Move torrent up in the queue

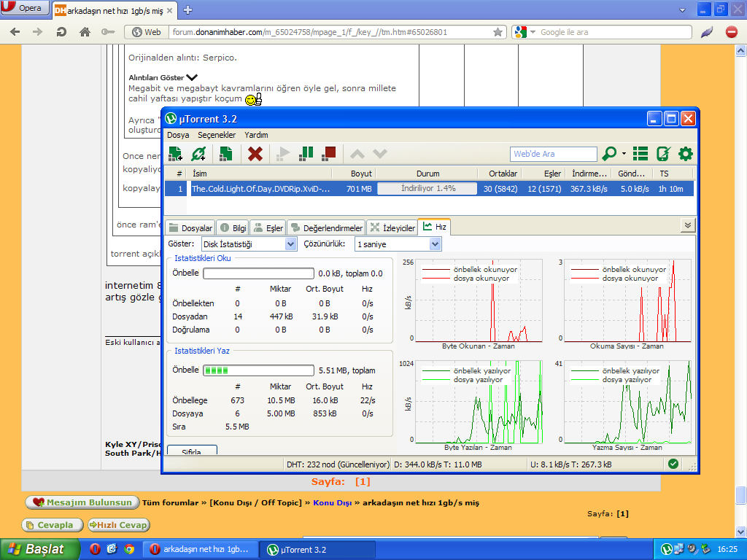(x=357, y=154)
